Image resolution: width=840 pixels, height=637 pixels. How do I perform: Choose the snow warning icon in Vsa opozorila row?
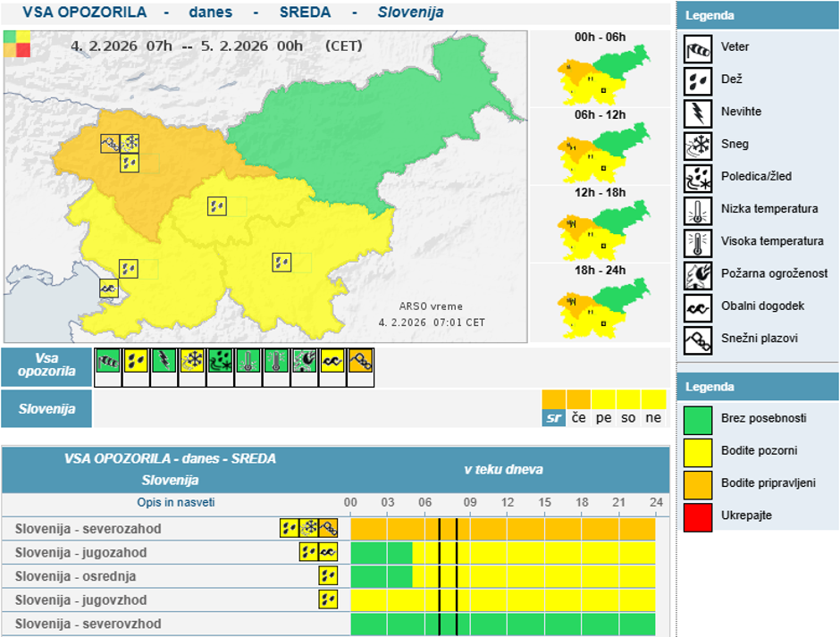(192, 360)
